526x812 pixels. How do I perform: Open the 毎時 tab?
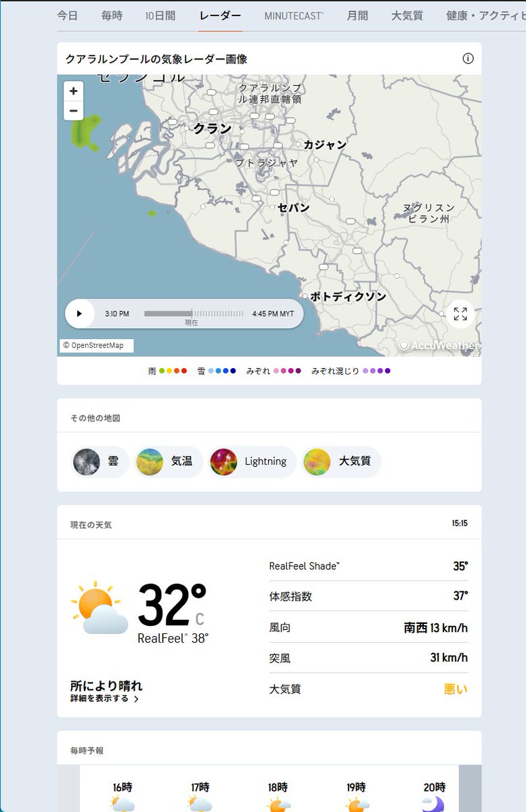(x=112, y=16)
